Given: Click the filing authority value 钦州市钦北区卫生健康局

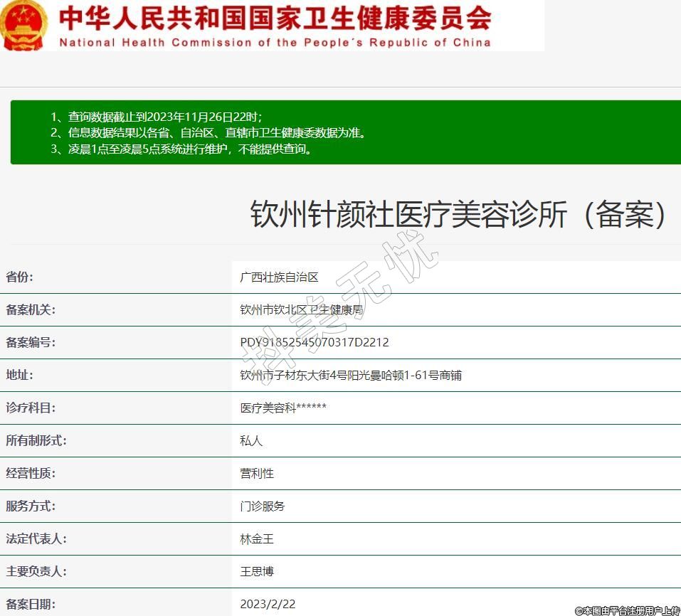Looking at the screenshot, I should click(302, 310).
